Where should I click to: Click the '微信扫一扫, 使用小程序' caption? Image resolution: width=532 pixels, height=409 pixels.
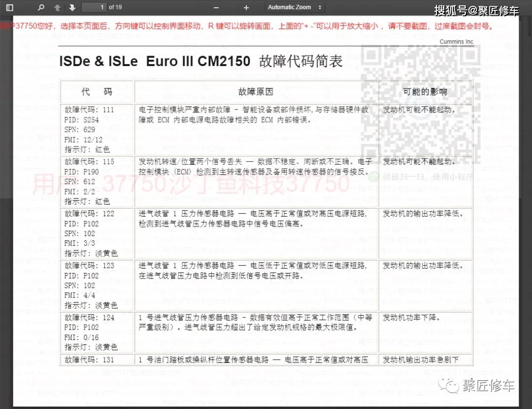(x=429, y=177)
